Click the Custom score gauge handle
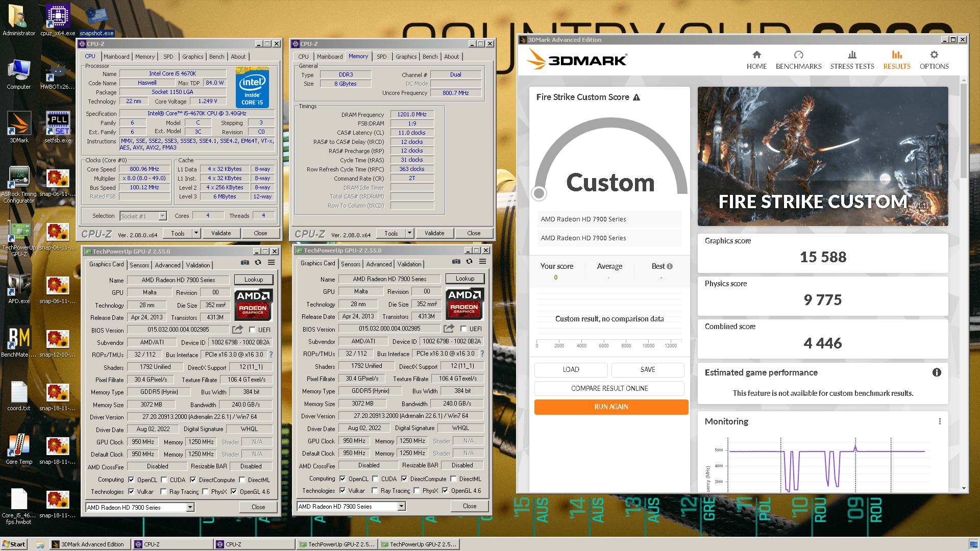Image resolution: width=980 pixels, height=551 pixels. tap(539, 193)
